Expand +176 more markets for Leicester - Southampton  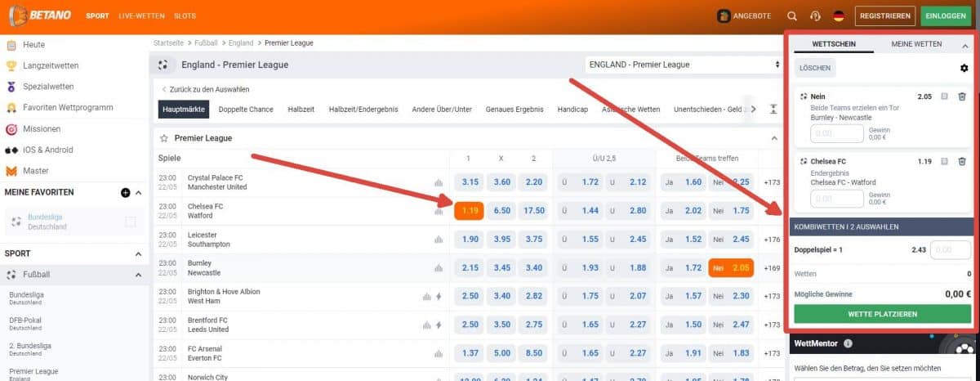(770, 240)
